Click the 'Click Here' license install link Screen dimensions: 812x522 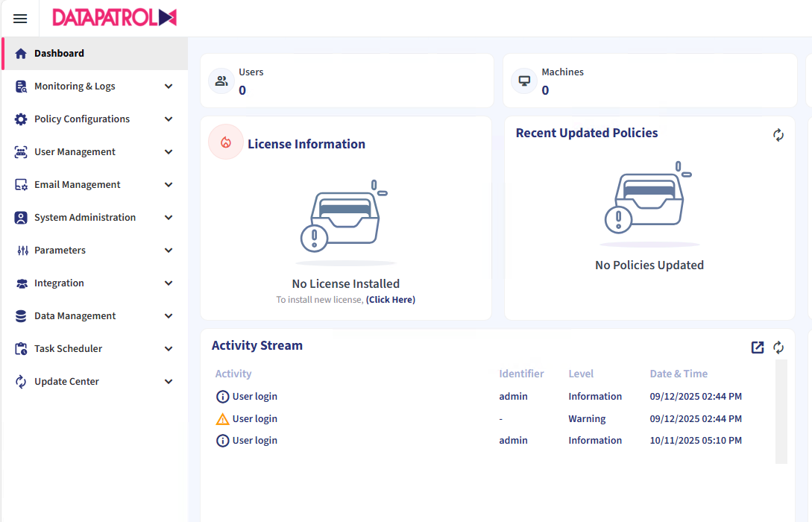[x=390, y=300]
